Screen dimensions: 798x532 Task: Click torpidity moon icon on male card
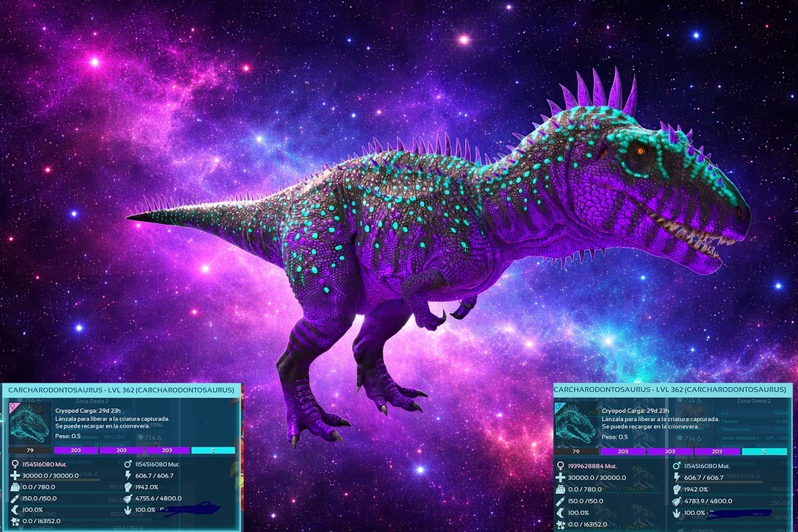coord(561,513)
